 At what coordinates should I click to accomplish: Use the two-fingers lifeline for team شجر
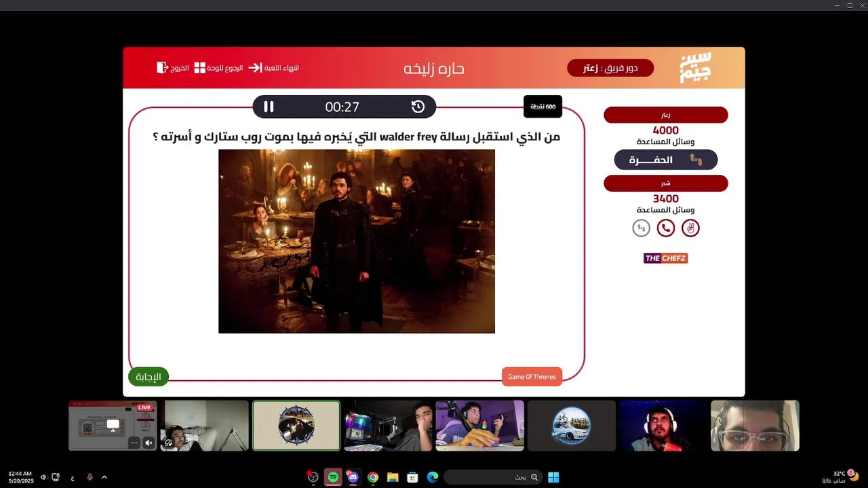(690, 228)
